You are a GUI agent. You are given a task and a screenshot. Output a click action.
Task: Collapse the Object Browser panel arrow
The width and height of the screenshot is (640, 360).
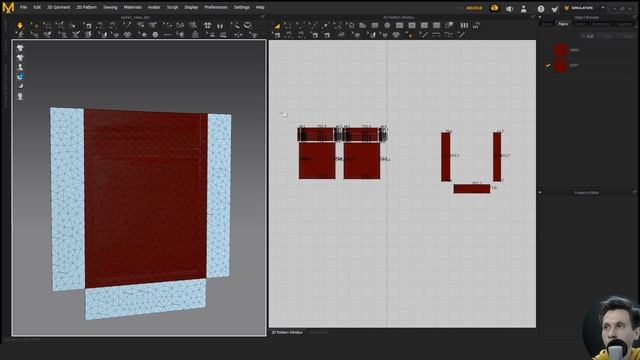(540, 18)
